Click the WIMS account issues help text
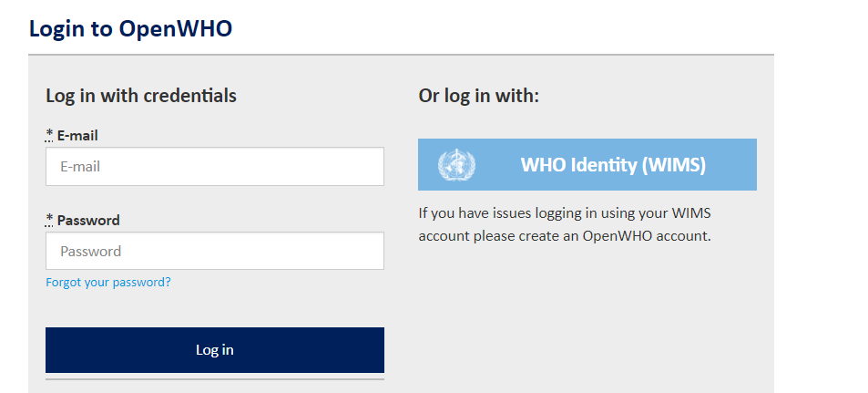 [565, 224]
